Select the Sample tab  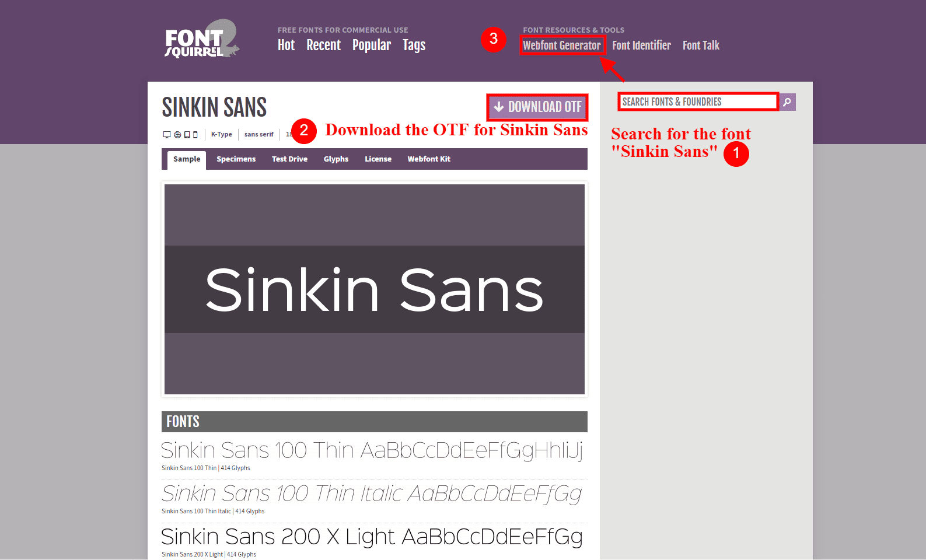click(187, 159)
